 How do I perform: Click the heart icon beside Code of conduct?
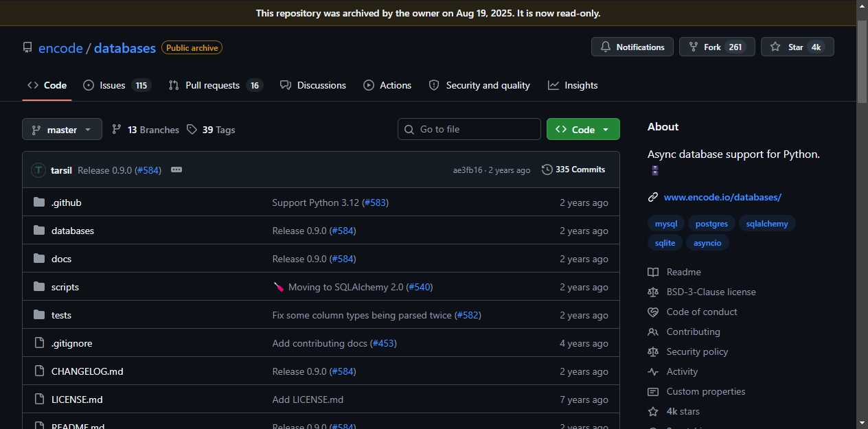click(653, 312)
